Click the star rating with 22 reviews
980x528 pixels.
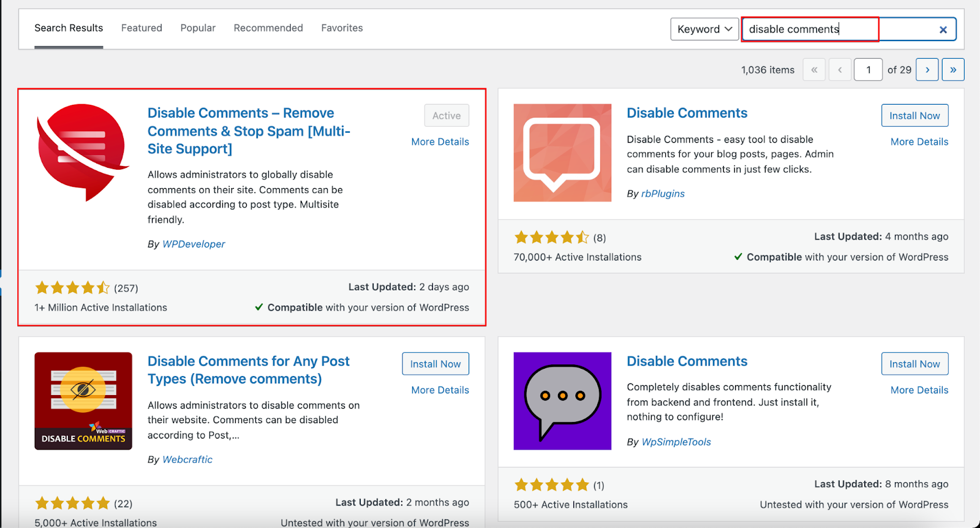pos(72,503)
